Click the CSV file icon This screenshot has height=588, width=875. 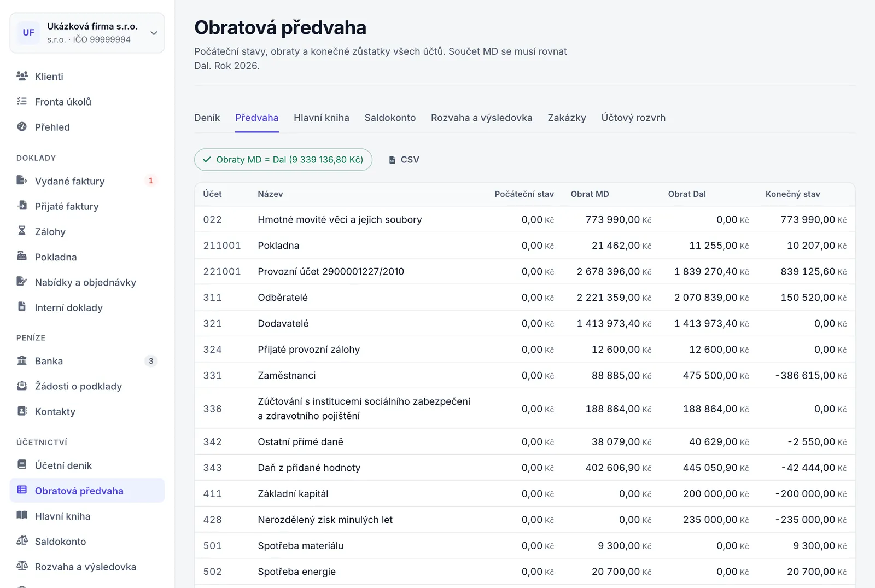pyautogui.click(x=392, y=160)
